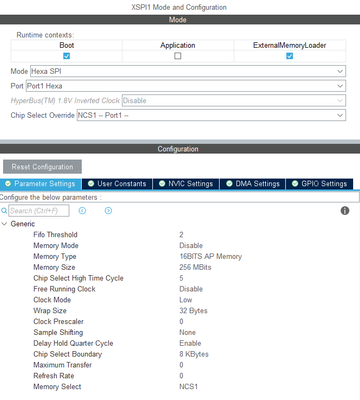Select Chip Select Boundary value 8 KBytes
The width and height of the screenshot is (360, 400).
click(194, 354)
